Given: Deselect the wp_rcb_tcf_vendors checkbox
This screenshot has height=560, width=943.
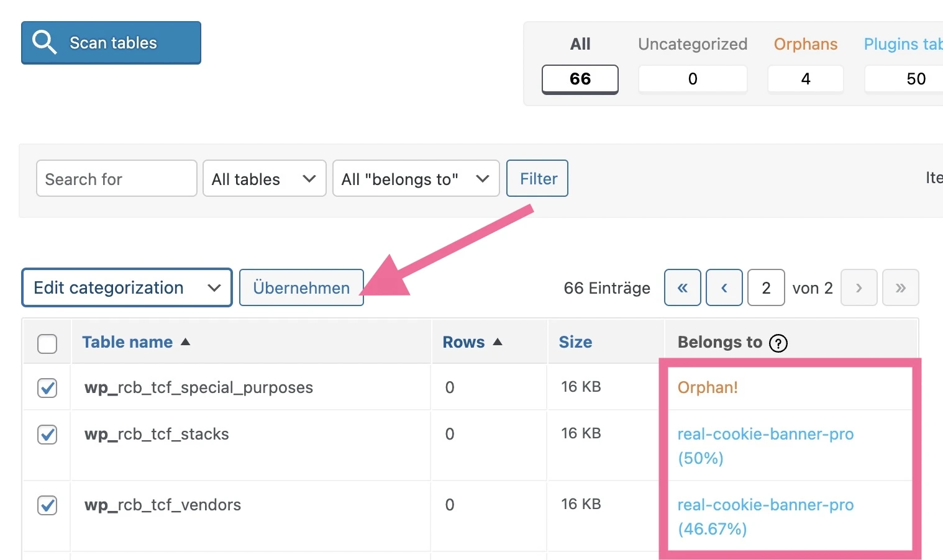Looking at the screenshot, I should 47,505.
